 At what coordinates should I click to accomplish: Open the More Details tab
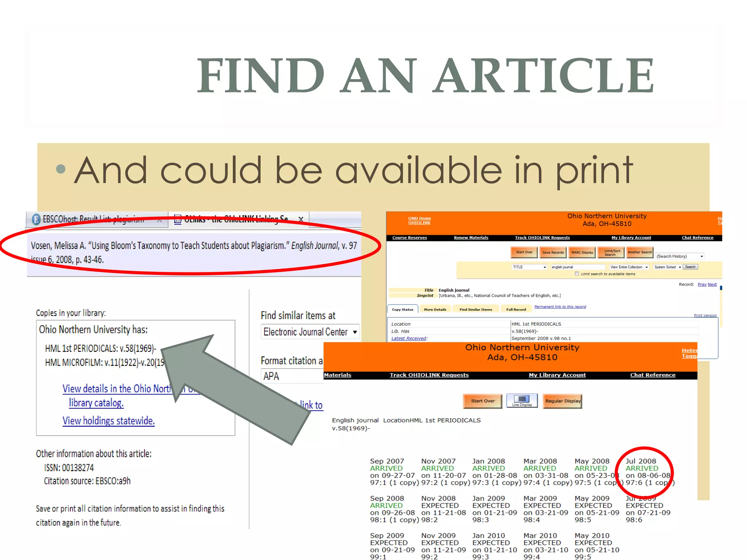tap(435, 310)
